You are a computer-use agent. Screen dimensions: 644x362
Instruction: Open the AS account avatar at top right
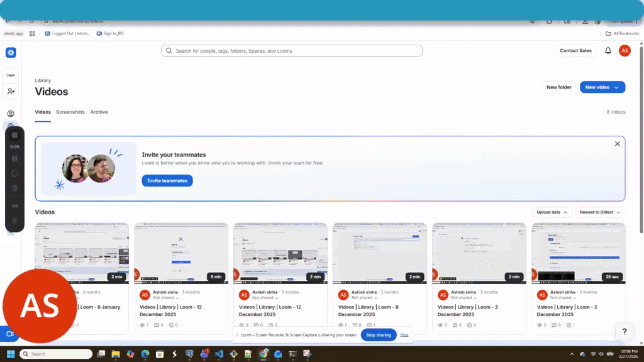625,51
